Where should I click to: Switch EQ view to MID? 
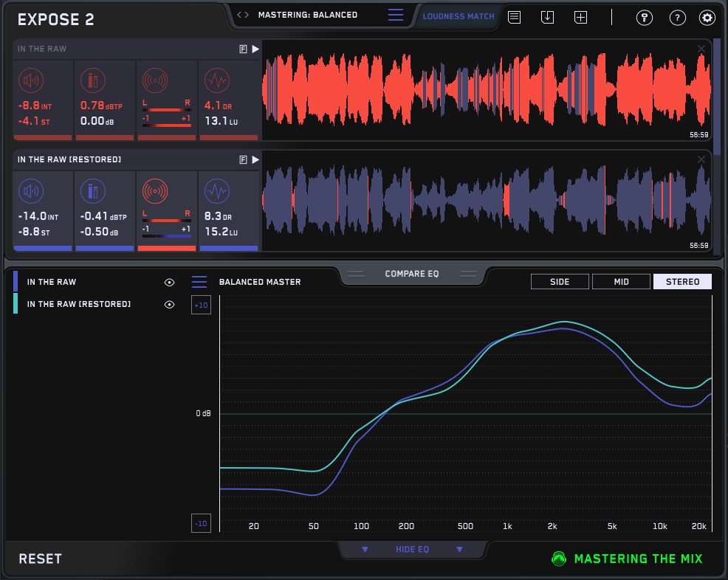621,281
